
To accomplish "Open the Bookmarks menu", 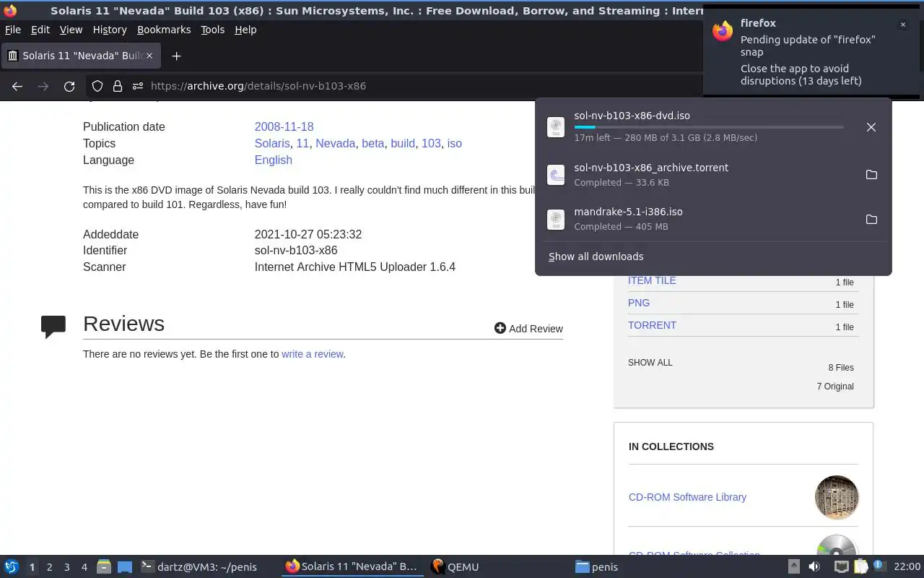I will click(x=164, y=30).
